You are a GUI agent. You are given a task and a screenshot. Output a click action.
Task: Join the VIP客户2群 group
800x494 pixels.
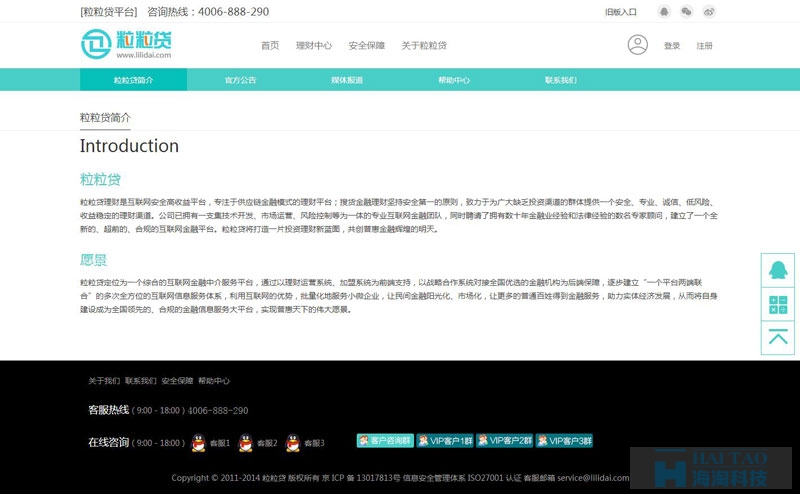tap(505, 440)
